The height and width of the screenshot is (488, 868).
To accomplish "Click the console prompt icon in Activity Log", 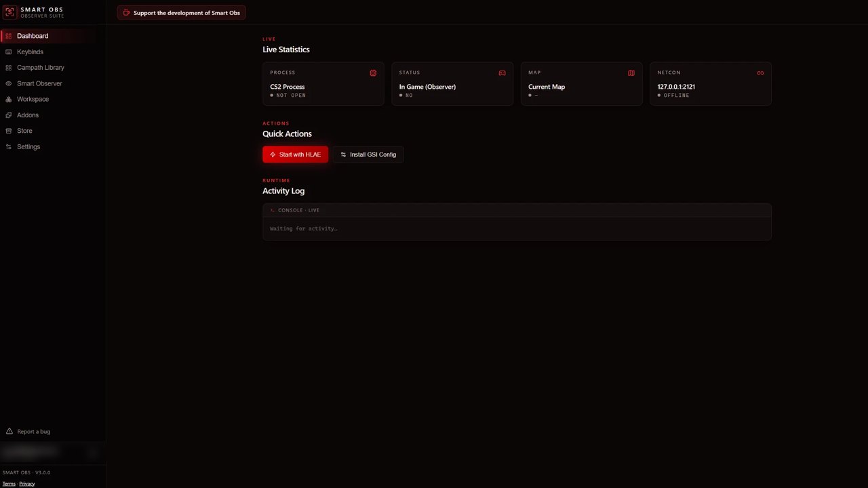I will [273, 210].
